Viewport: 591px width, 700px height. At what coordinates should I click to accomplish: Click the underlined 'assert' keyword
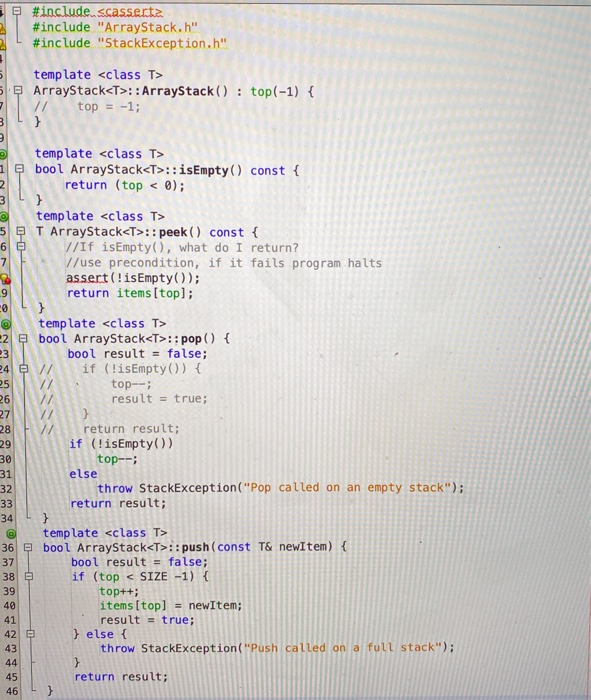click(x=87, y=278)
